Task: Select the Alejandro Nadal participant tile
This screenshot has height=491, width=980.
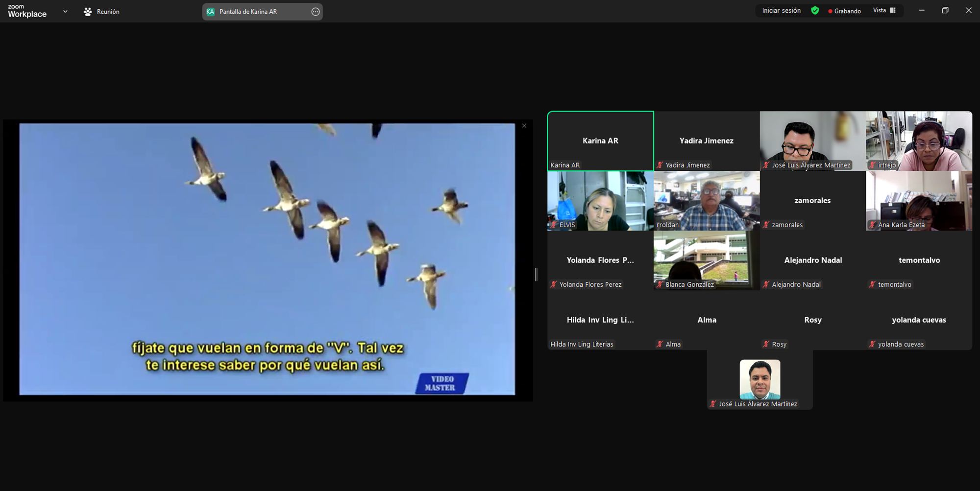Action: point(812,260)
